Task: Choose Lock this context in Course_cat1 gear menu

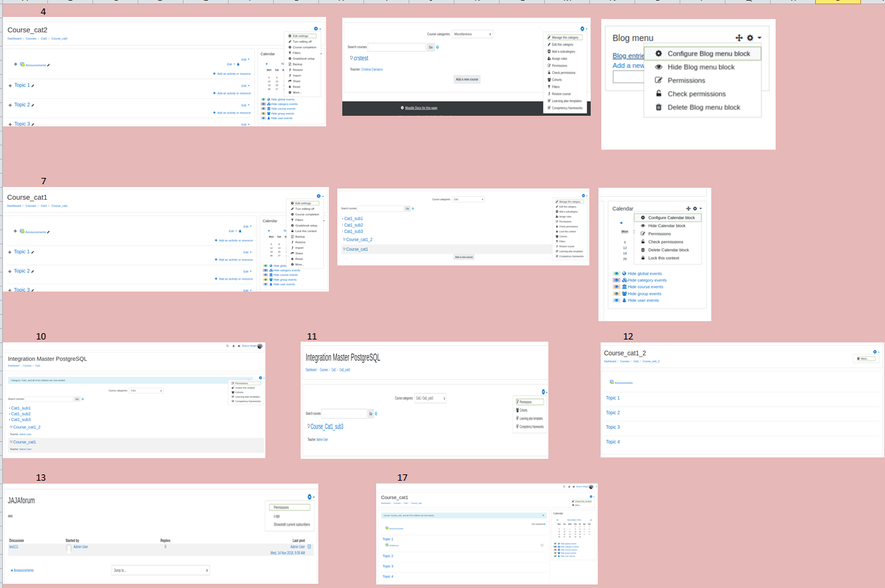Action: click(x=306, y=231)
